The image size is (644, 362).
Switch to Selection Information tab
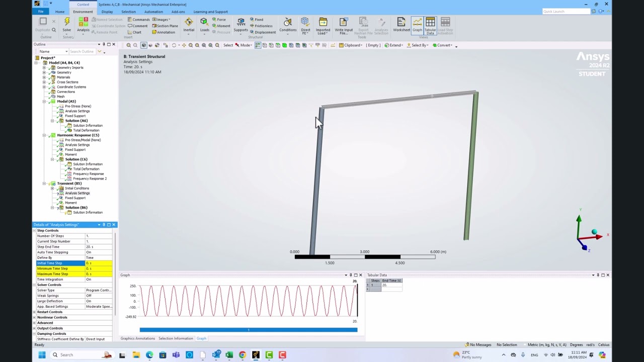point(176,338)
